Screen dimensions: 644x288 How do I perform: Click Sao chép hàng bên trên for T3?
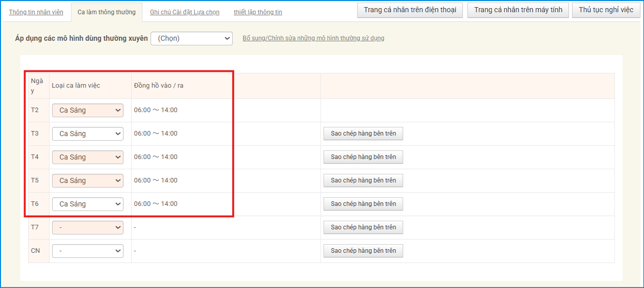tap(363, 134)
